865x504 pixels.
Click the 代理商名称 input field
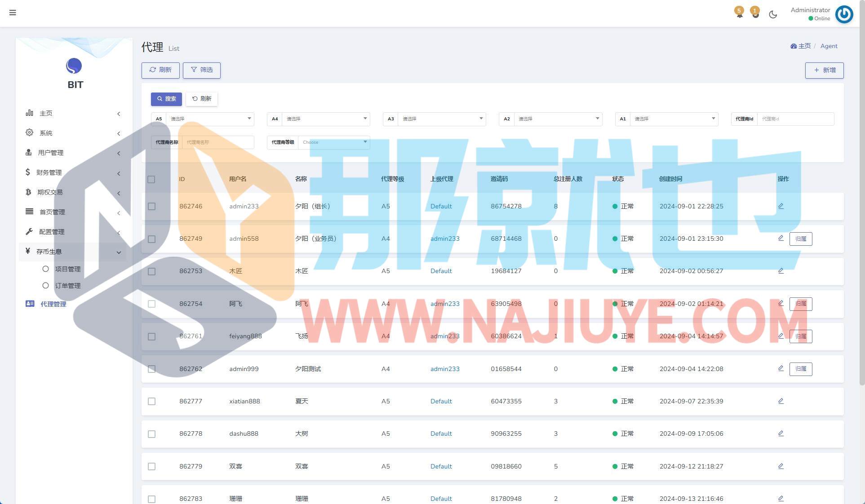click(217, 142)
